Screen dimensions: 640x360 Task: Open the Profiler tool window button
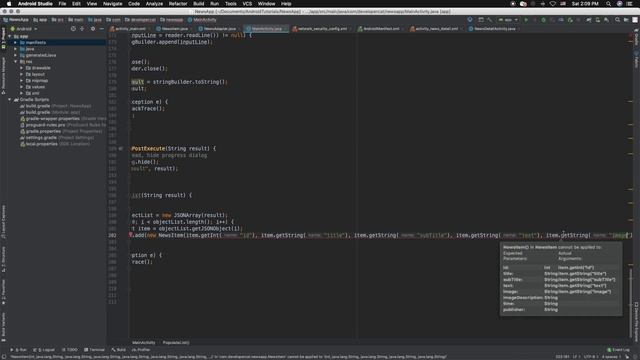[x=141, y=350]
